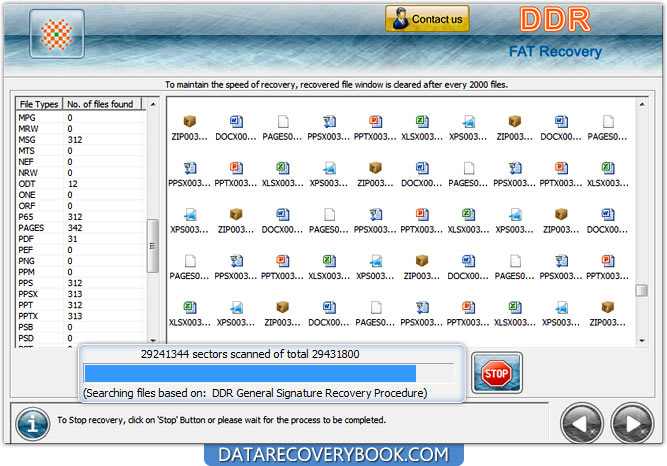667x466 pixels.
Task: Click the recovered files pane scroll-up arrow
Action: [x=642, y=104]
